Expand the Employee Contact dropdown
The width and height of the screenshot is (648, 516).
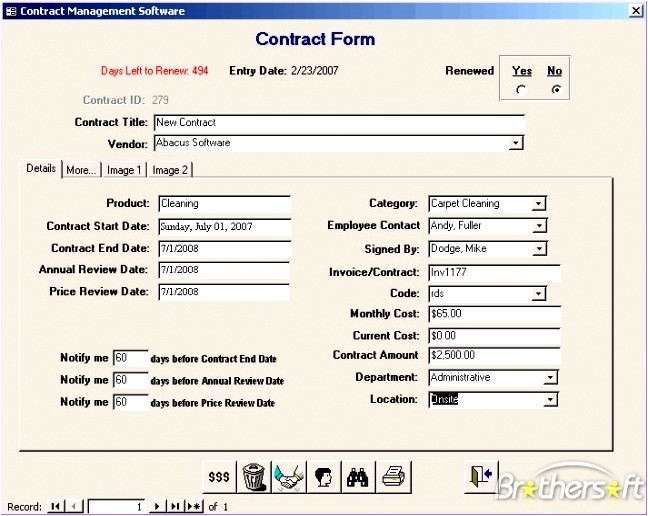tap(539, 226)
